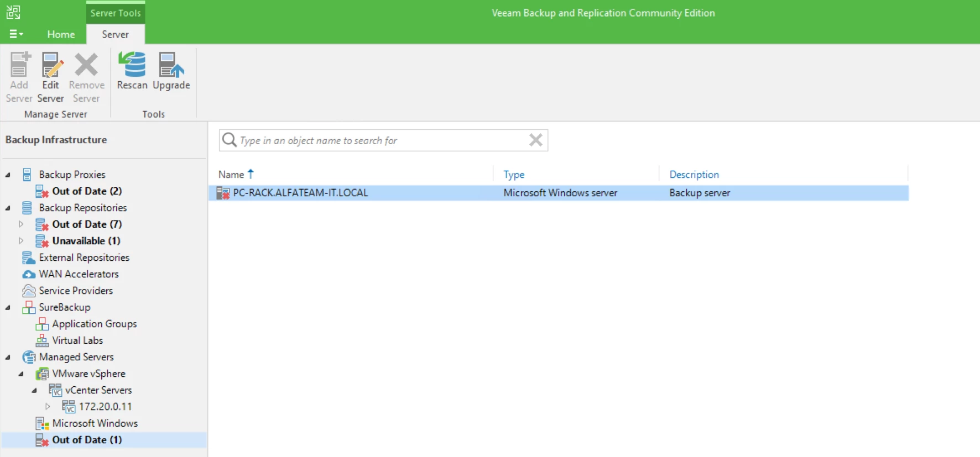The width and height of the screenshot is (980, 457).
Task: Sort the list by Name column
Action: (231, 175)
